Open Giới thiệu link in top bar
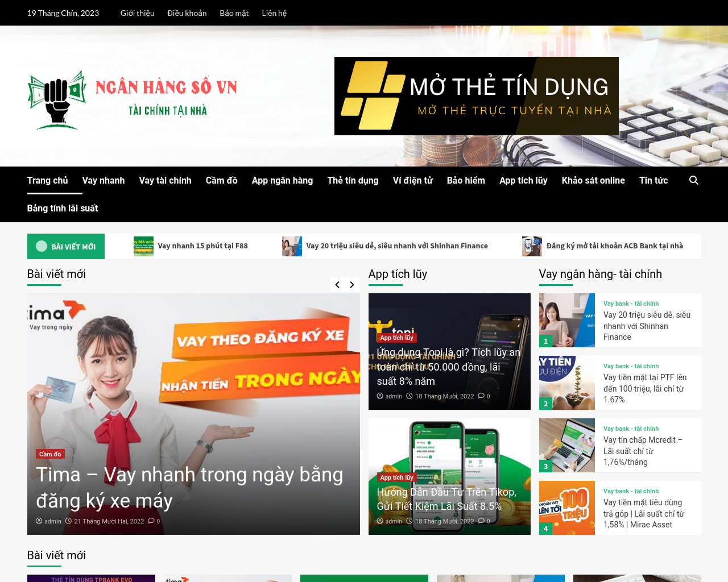 point(137,13)
